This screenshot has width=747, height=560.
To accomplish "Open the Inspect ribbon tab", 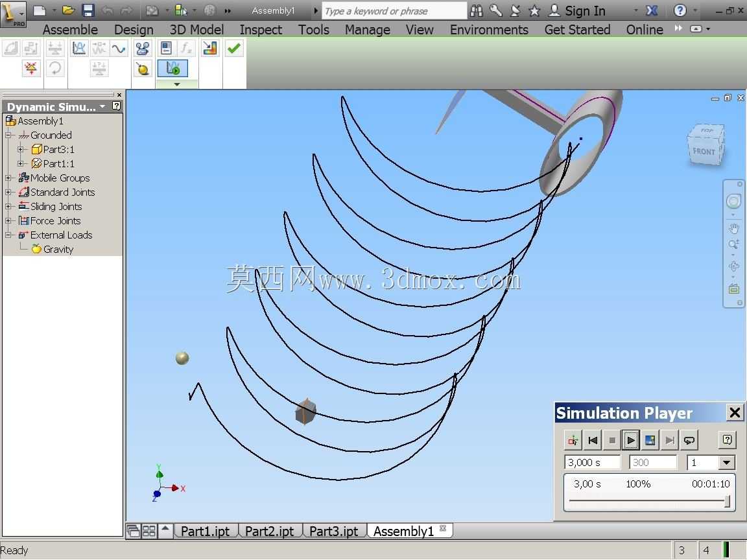I will tap(261, 30).
